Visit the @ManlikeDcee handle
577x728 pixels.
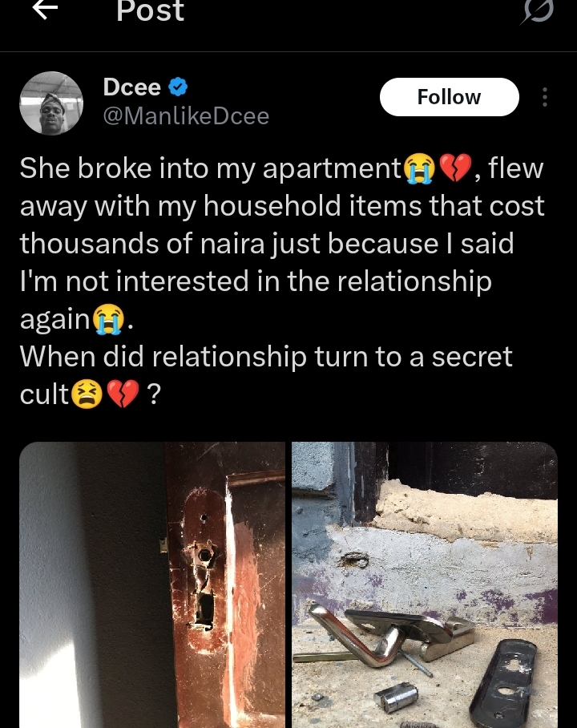click(x=186, y=116)
